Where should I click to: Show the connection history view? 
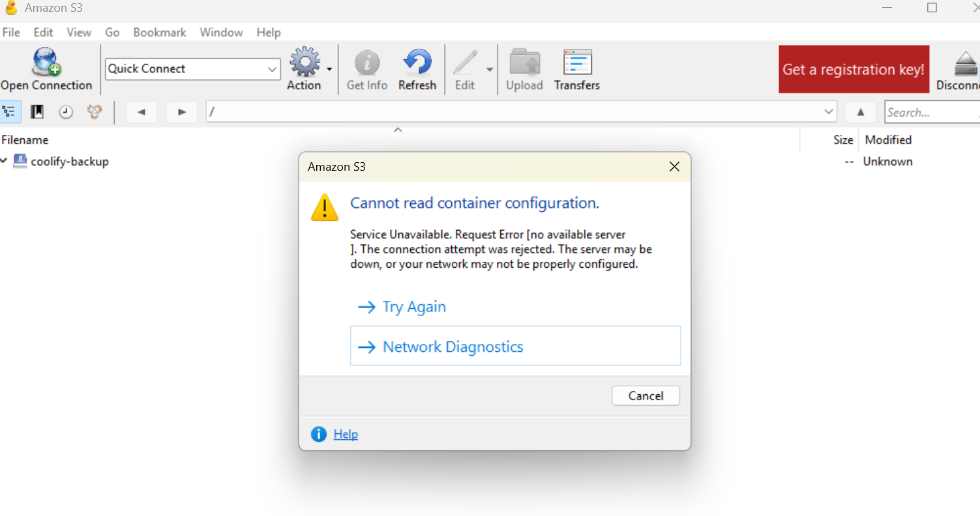click(x=66, y=112)
